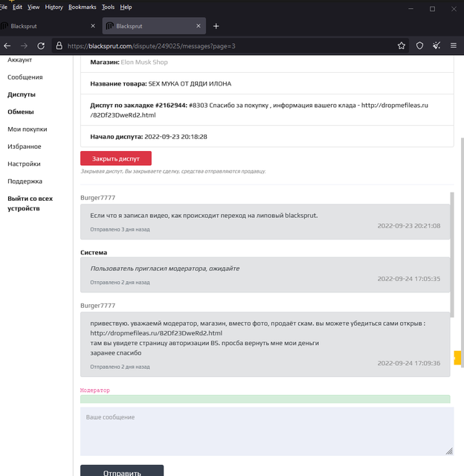Close the browser window

(x=454, y=9)
